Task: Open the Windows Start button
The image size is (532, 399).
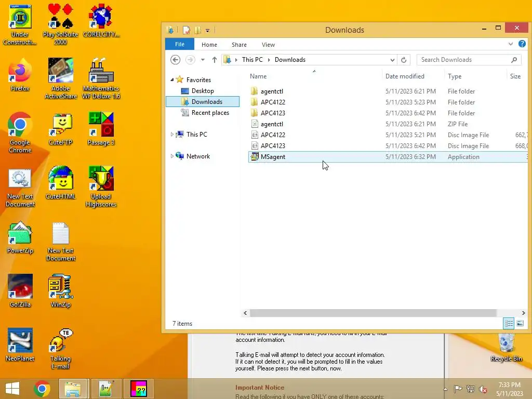Action: [12, 389]
